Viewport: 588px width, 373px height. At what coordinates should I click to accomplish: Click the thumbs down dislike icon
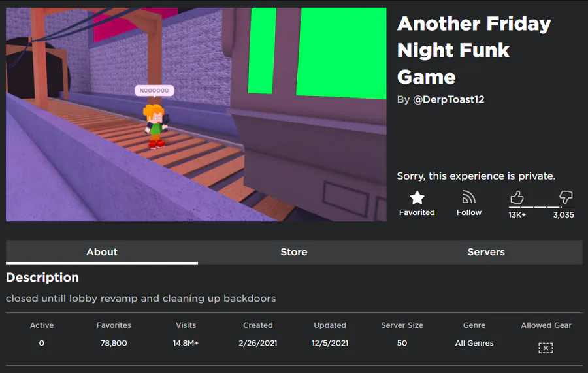tap(566, 197)
